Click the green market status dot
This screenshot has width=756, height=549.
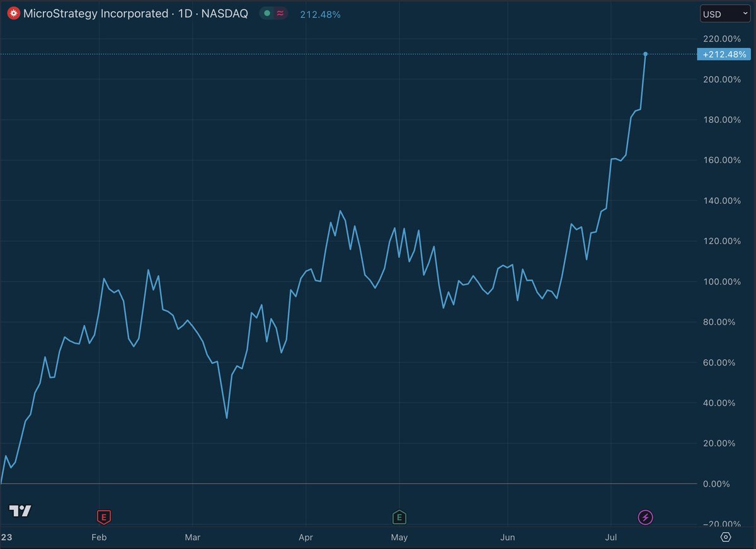[x=268, y=13]
